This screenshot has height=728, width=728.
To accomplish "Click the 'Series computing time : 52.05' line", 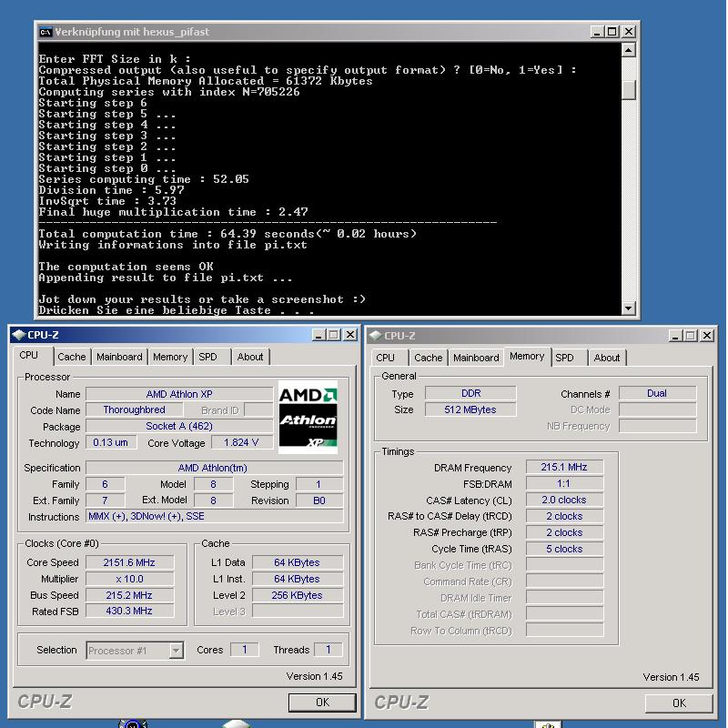I will coord(144,179).
